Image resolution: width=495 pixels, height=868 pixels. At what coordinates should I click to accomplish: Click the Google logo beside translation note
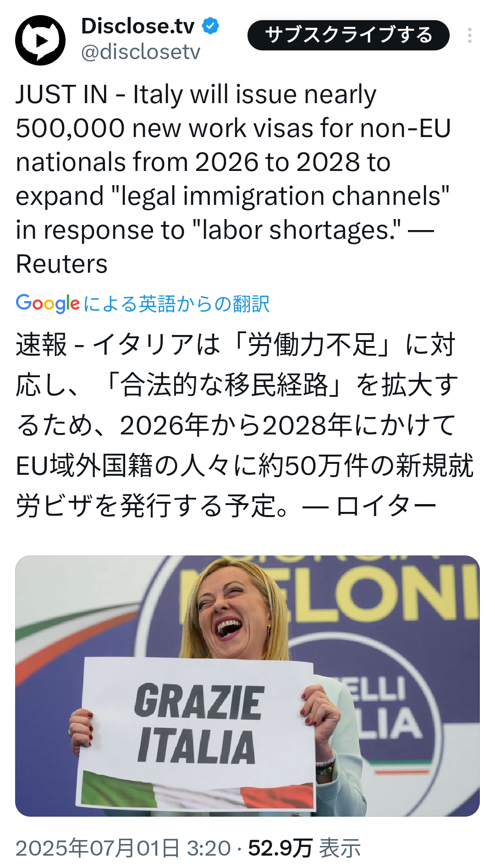[x=48, y=303]
